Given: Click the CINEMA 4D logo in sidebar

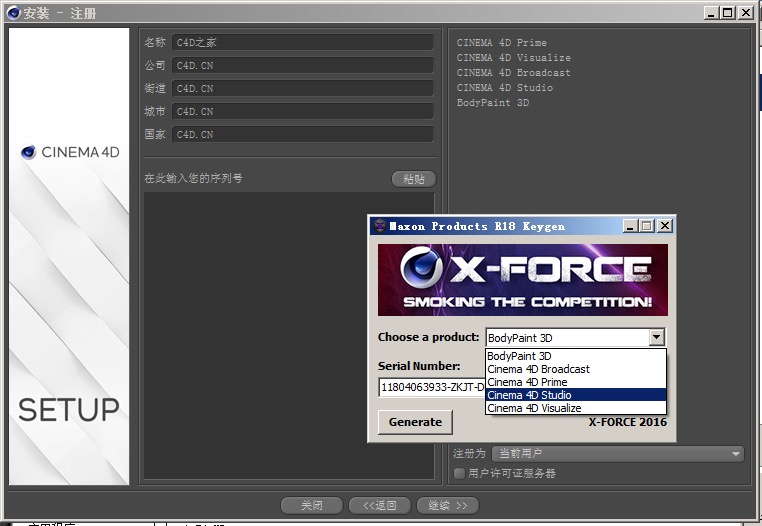Looking at the screenshot, I should [x=70, y=152].
